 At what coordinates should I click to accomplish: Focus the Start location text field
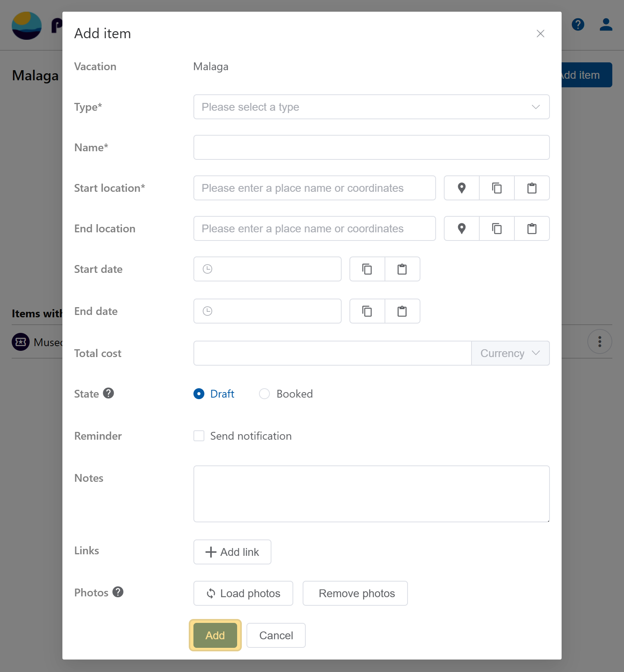coord(314,188)
